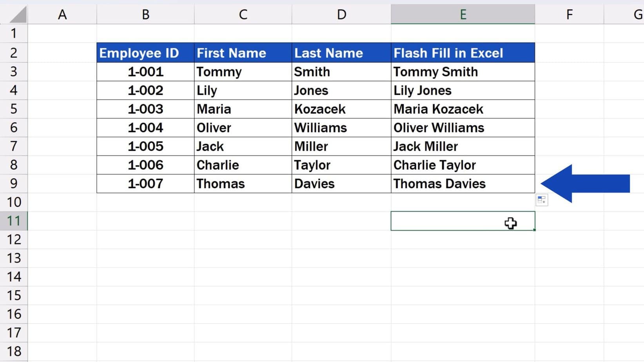Select the cell containing Charlie

coord(243,165)
